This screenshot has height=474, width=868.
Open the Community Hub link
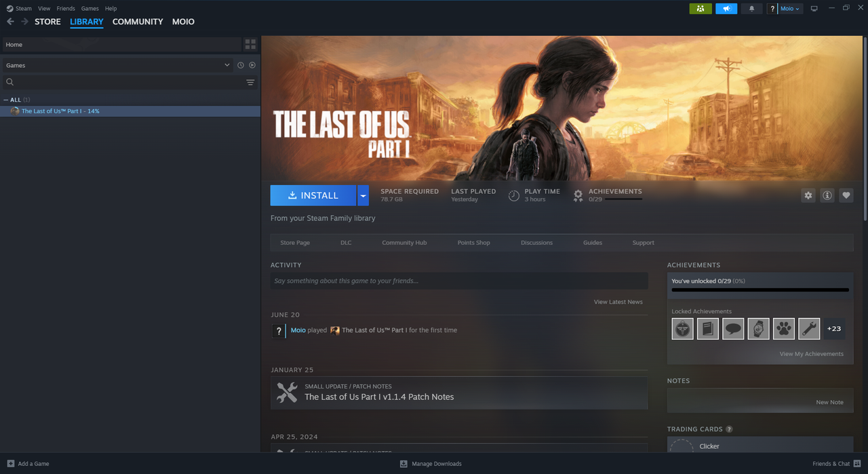click(x=404, y=243)
